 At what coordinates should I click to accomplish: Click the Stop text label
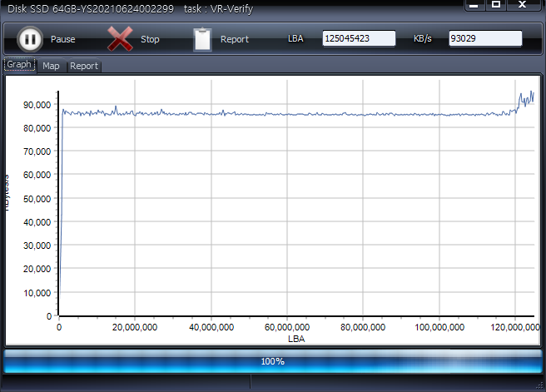[x=150, y=40]
